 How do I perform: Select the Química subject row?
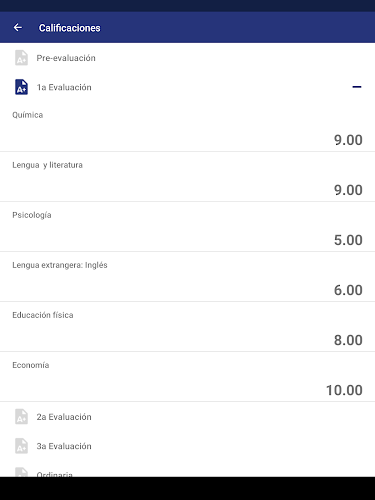187,127
